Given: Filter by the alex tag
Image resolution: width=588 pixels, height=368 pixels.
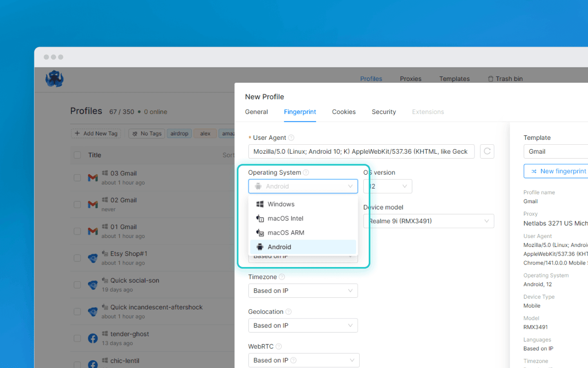Looking at the screenshot, I should (205, 133).
